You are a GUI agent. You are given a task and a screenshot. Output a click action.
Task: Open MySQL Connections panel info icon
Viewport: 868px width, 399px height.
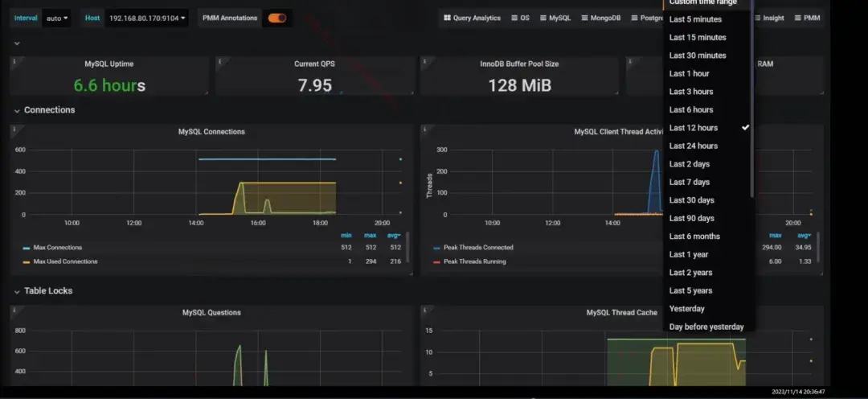click(14, 130)
